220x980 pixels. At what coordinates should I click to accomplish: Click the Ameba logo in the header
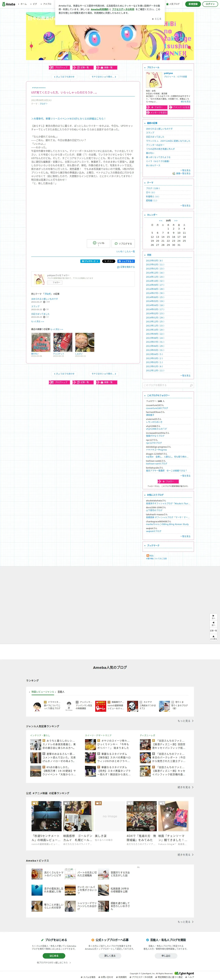(x=8, y=4)
